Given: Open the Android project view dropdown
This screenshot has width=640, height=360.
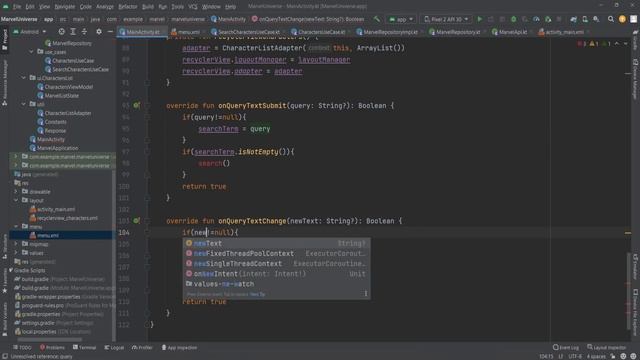Looking at the screenshot, I should click(x=31, y=31).
